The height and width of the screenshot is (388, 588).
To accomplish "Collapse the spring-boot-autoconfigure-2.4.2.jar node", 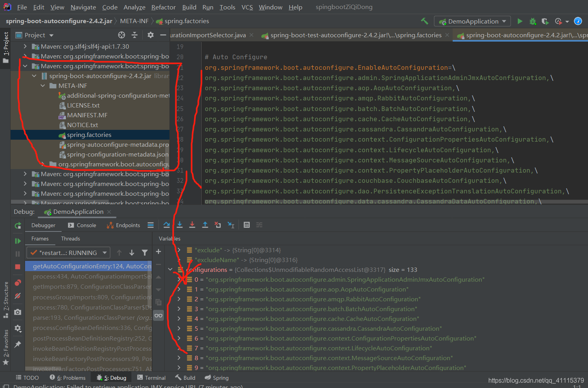I will point(34,76).
